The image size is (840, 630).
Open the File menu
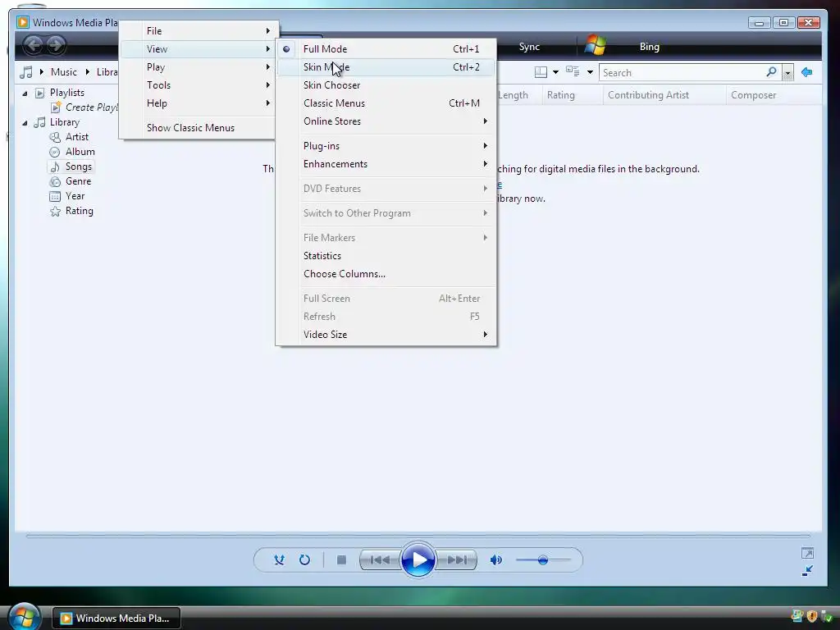pos(197,31)
